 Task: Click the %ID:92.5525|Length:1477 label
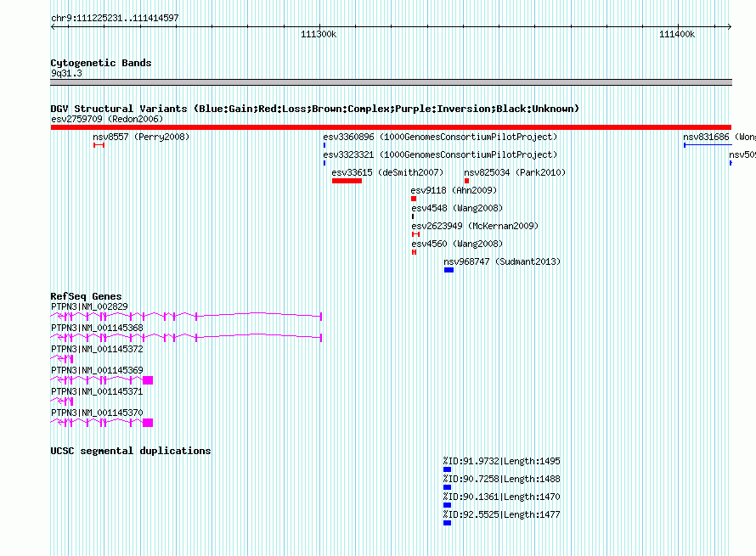click(x=502, y=514)
